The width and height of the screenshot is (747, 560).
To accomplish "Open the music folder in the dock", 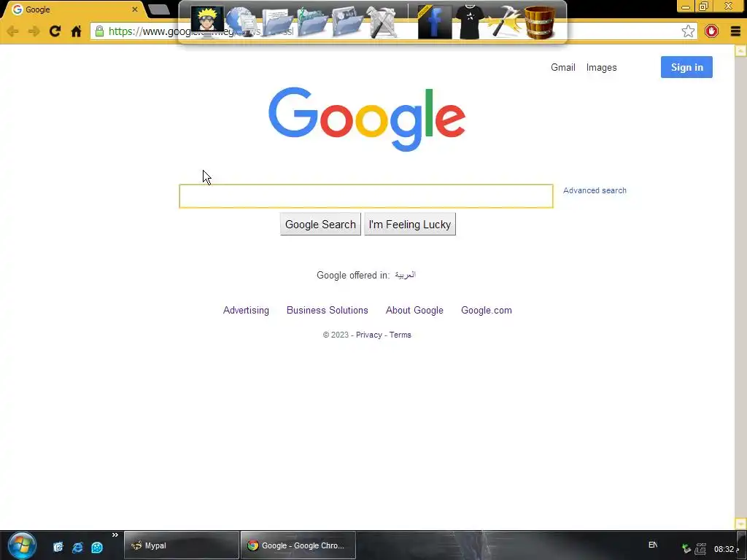I will (x=312, y=22).
